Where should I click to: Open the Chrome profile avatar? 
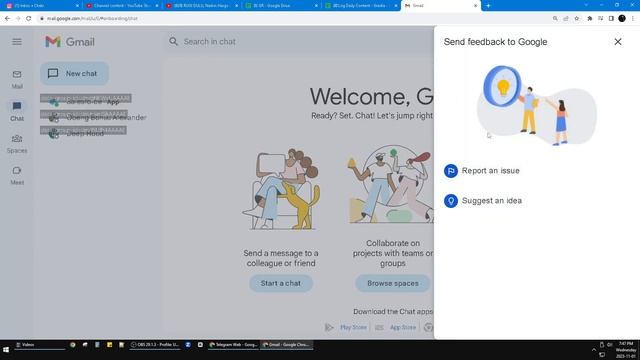coord(622,18)
